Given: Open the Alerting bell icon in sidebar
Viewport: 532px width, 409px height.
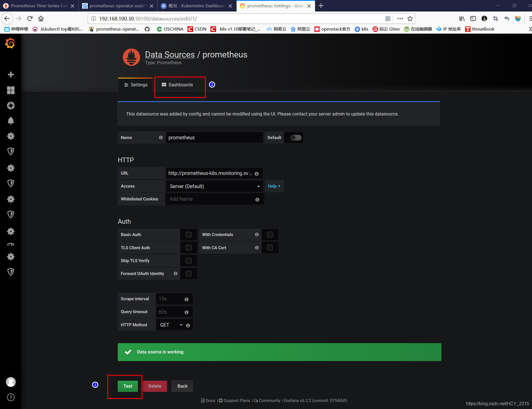Looking at the screenshot, I should (11, 121).
